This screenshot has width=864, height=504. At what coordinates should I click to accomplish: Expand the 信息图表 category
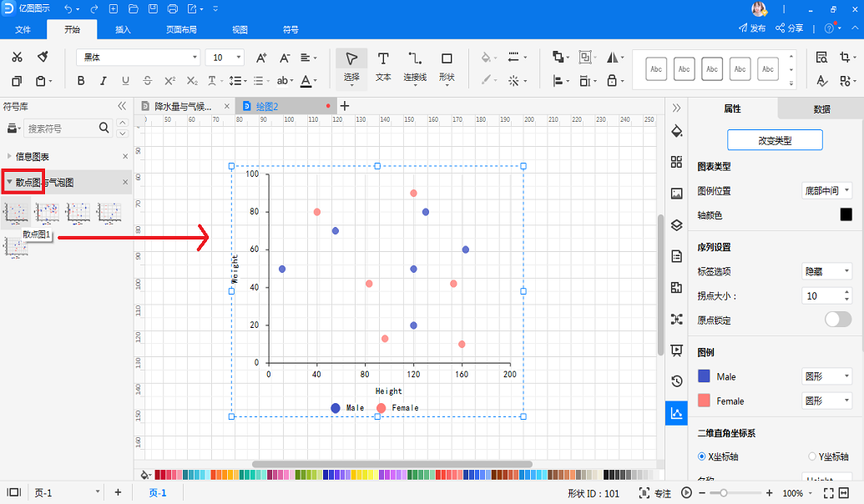point(9,156)
